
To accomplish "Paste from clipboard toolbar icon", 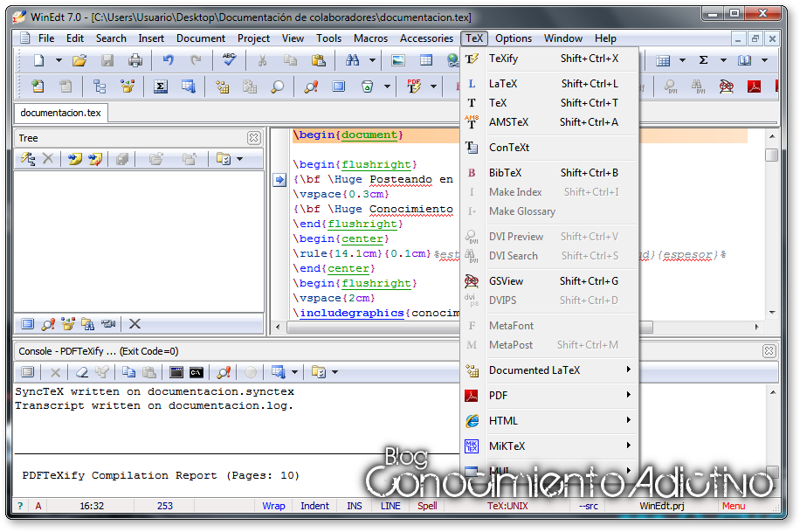I will coord(319,60).
